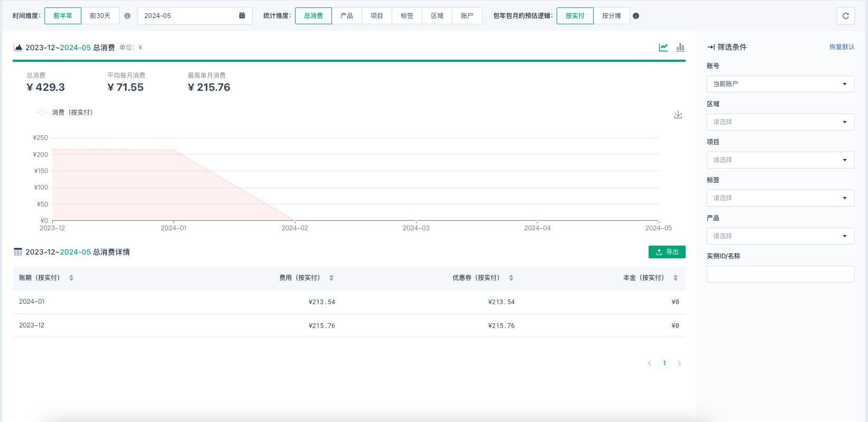
Task: Show info tooltip beside 前30天
Action: click(x=127, y=16)
